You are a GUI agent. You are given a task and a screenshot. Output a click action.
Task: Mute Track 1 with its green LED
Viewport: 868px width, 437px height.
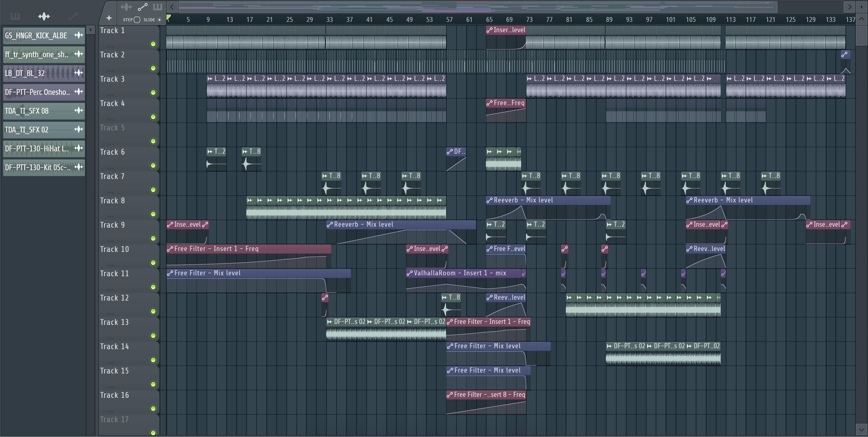[x=153, y=44]
